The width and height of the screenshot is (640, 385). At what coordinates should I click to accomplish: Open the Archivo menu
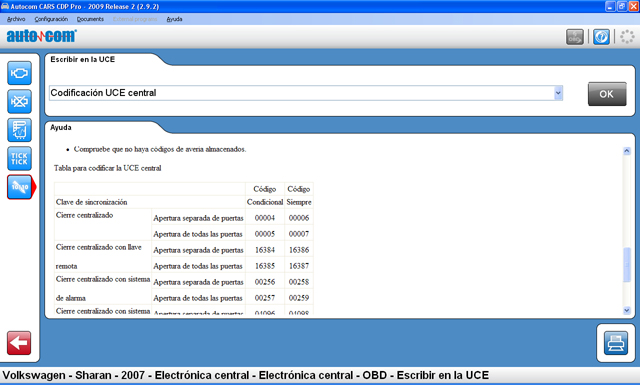[16, 19]
